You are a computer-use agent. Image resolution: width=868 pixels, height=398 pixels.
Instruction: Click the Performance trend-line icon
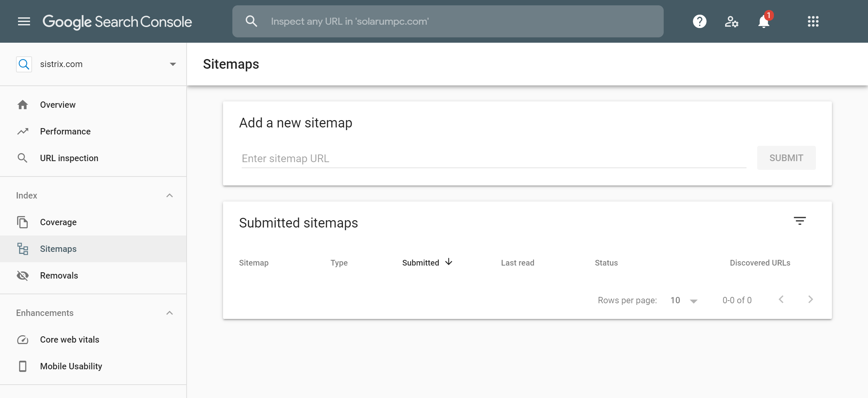[x=23, y=131]
